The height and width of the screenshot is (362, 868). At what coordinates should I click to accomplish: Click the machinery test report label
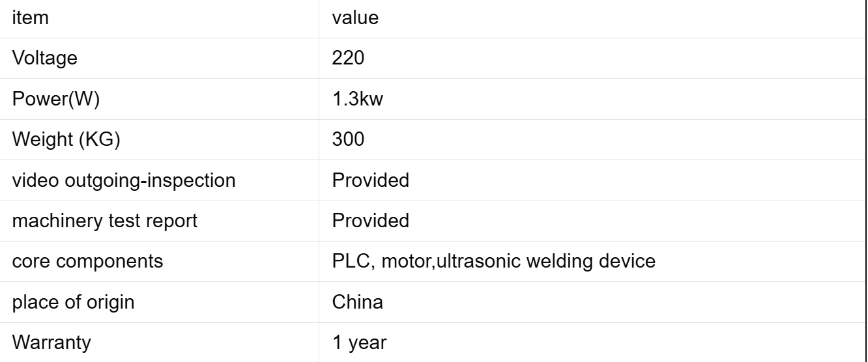[x=105, y=220]
